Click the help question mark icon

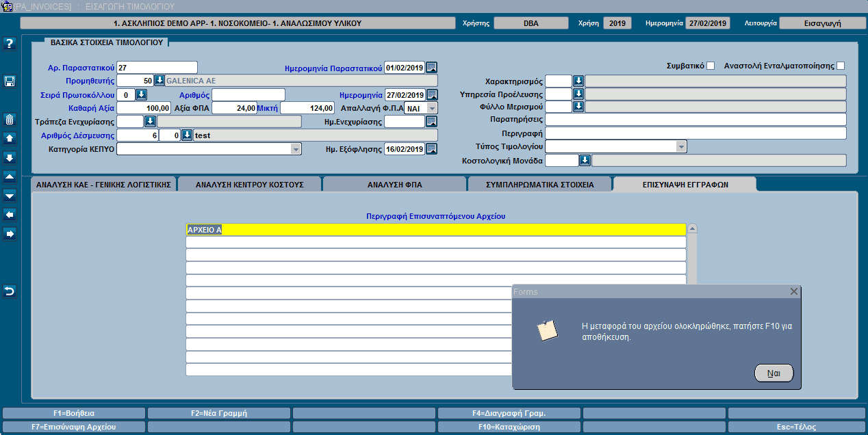pos(10,44)
